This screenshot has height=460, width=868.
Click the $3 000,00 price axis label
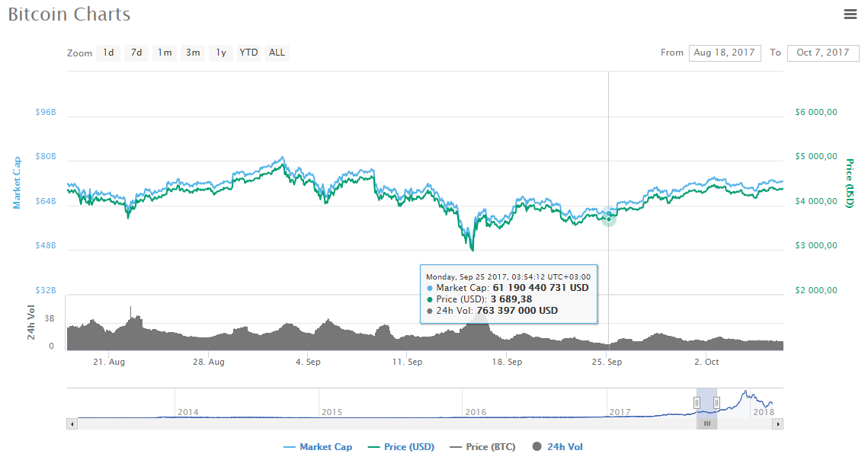pyautogui.click(x=816, y=245)
